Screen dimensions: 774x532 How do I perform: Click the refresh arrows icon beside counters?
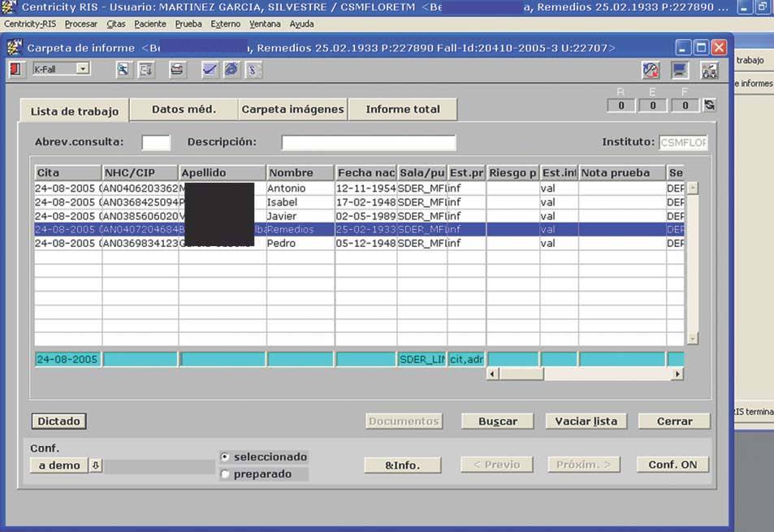[x=709, y=105]
